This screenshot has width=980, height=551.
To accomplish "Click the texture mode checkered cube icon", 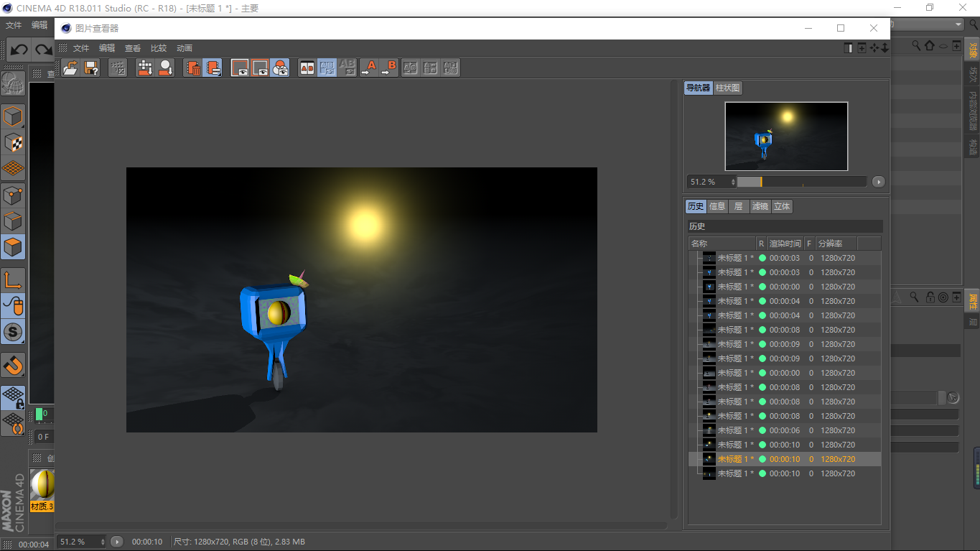I will (x=13, y=142).
